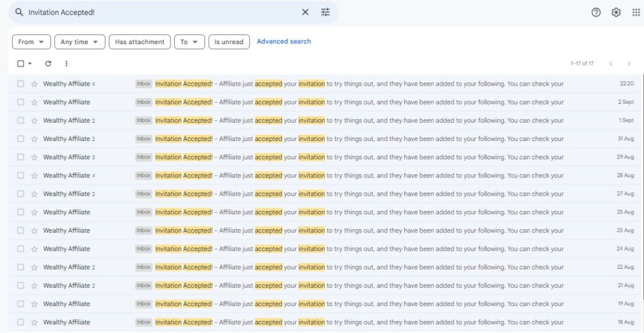Screen dimensions: 644x333
Task: Star the email dated 18 Aug
Action: 35,322
